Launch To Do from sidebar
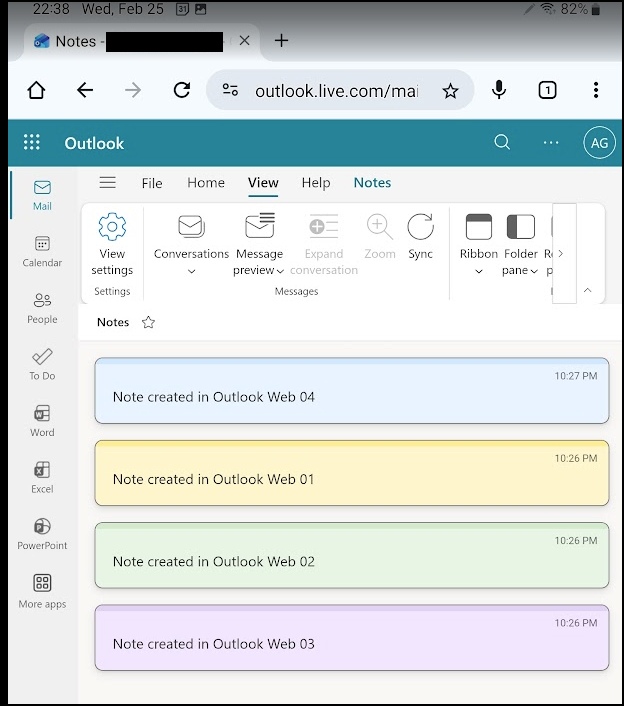 [42, 365]
